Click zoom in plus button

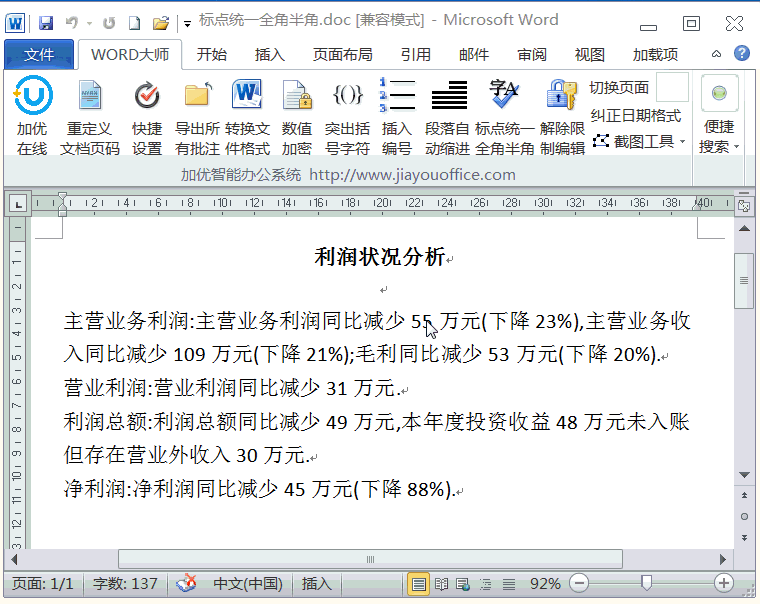pyautogui.click(x=724, y=583)
